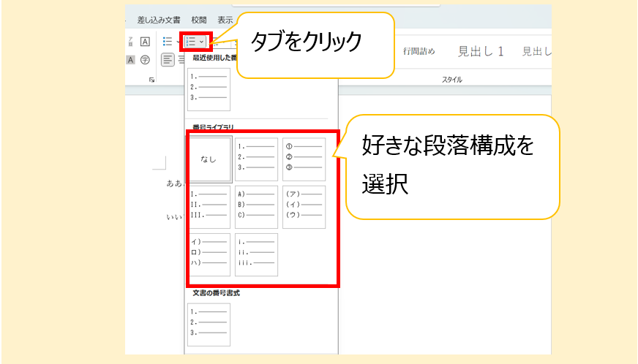The image size is (638, 364).
Task: Select the A) B) C) numbering format
Action: tap(256, 207)
